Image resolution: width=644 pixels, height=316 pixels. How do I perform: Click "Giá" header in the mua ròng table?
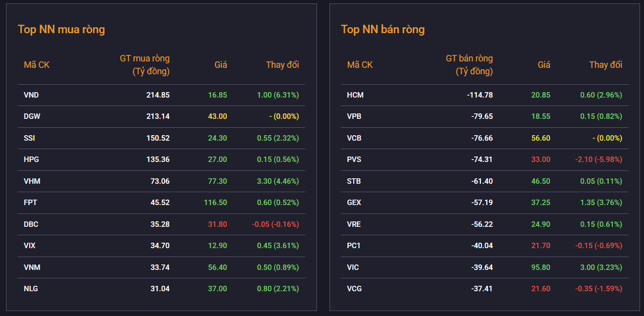[x=221, y=65]
